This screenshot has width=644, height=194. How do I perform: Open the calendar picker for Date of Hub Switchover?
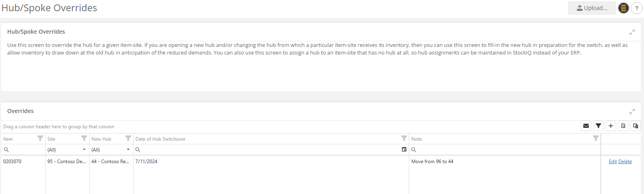coord(404,150)
